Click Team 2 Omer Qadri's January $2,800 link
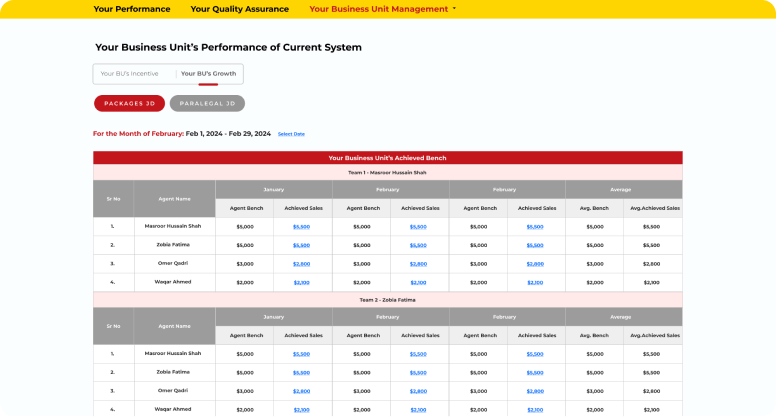This screenshot has width=776, height=417. tap(302, 391)
